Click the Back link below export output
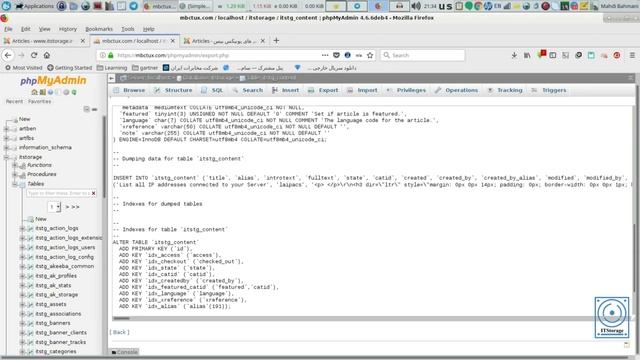Image resolution: width=640 pixels, height=360 pixels. [119, 332]
